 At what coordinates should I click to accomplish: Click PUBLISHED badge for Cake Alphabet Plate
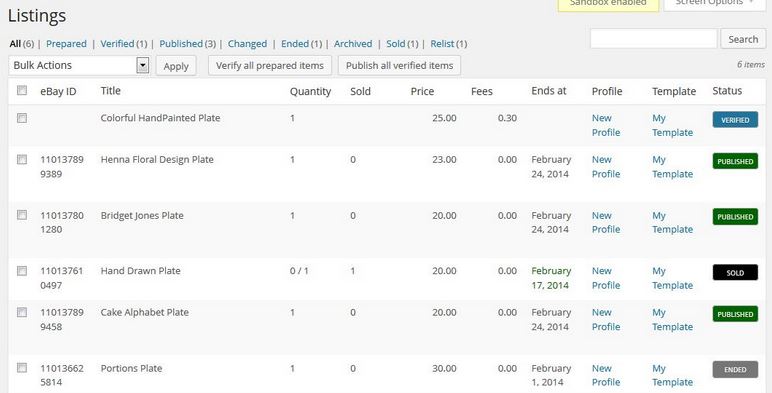735,314
